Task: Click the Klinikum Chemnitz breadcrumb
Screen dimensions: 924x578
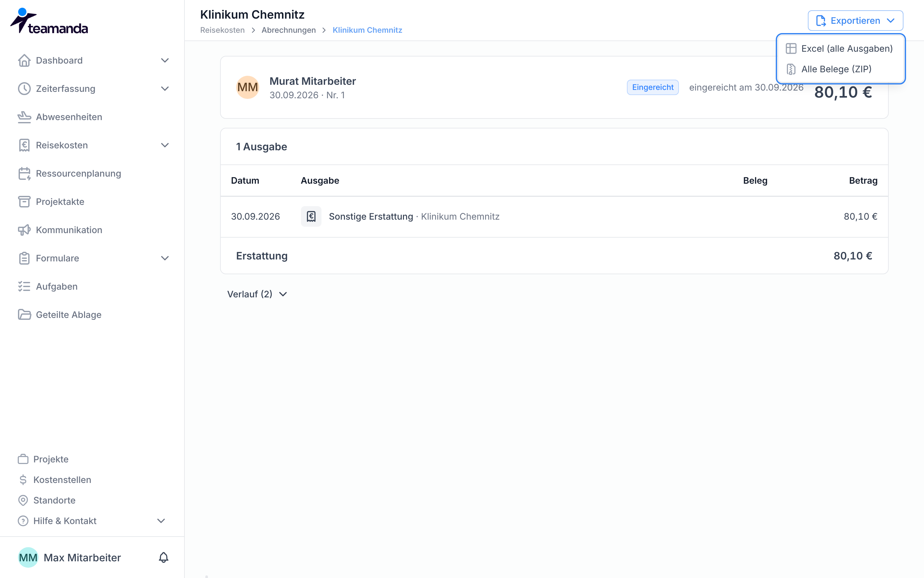Action: point(367,30)
